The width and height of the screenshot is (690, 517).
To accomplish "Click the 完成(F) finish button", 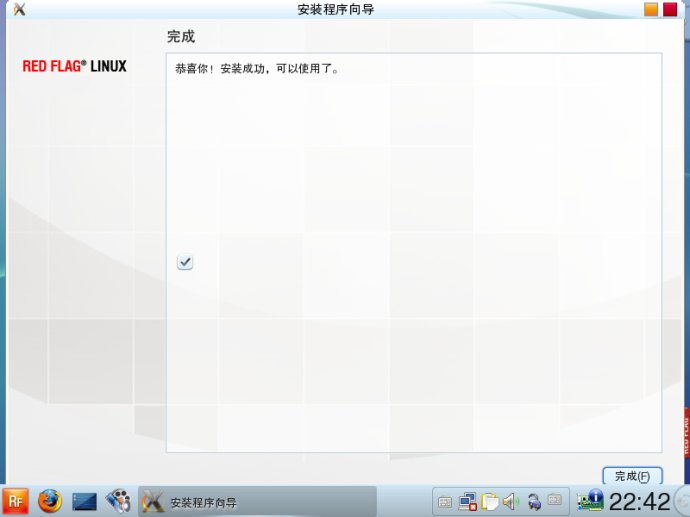I will pos(632,476).
